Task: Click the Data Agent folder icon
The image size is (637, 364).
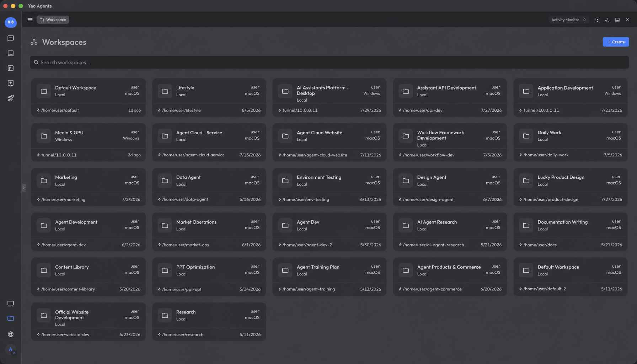Action: (x=165, y=181)
